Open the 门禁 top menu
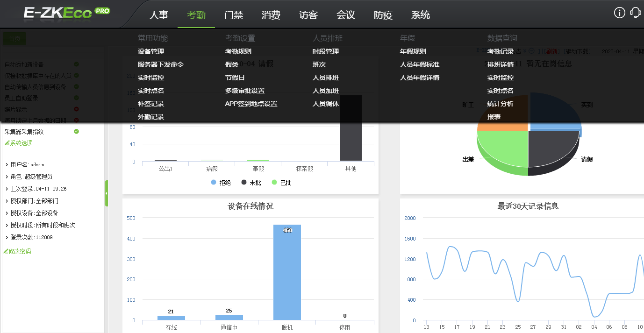644x333 pixels. pyautogui.click(x=234, y=15)
